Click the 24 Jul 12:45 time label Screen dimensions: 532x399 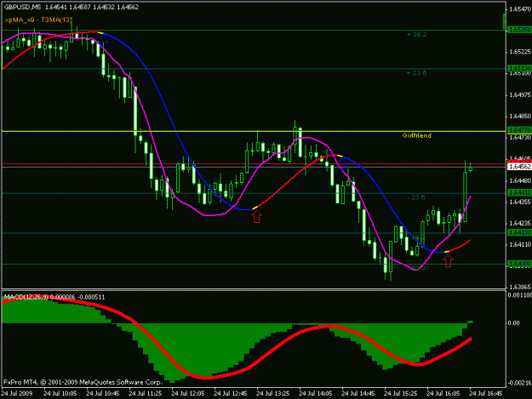click(x=231, y=394)
